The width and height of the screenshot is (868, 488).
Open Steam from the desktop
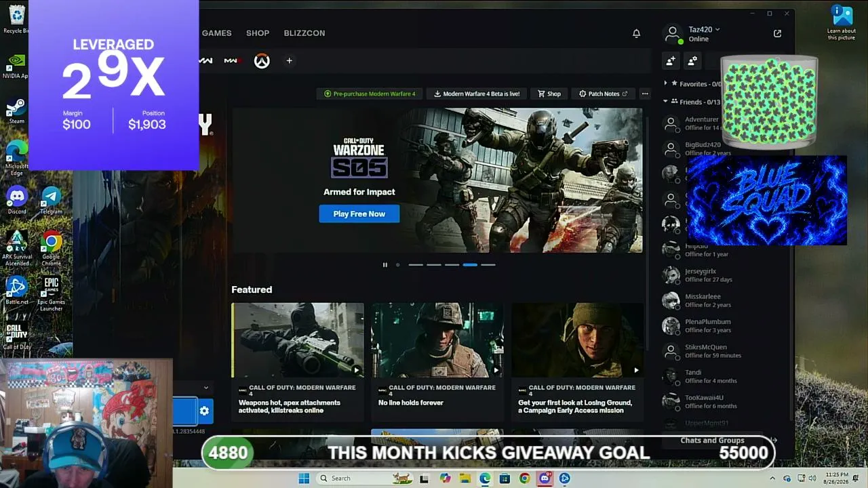(x=16, y=110)
